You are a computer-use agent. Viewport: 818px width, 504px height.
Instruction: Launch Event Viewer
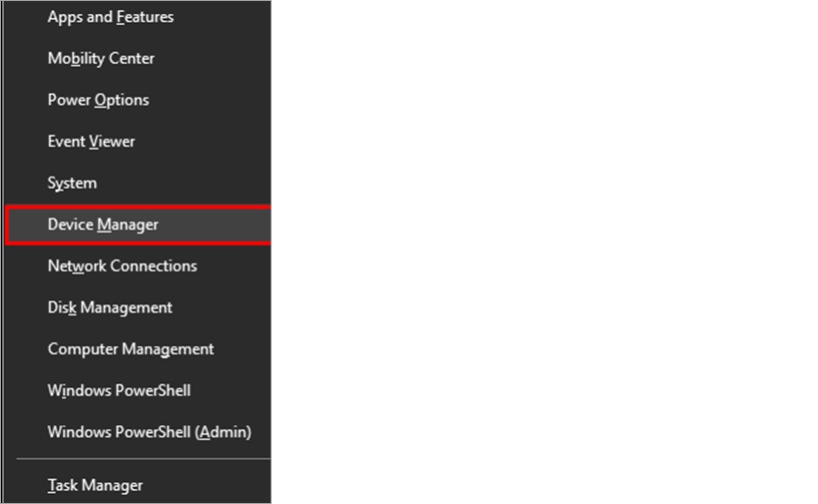pos(138,142)
